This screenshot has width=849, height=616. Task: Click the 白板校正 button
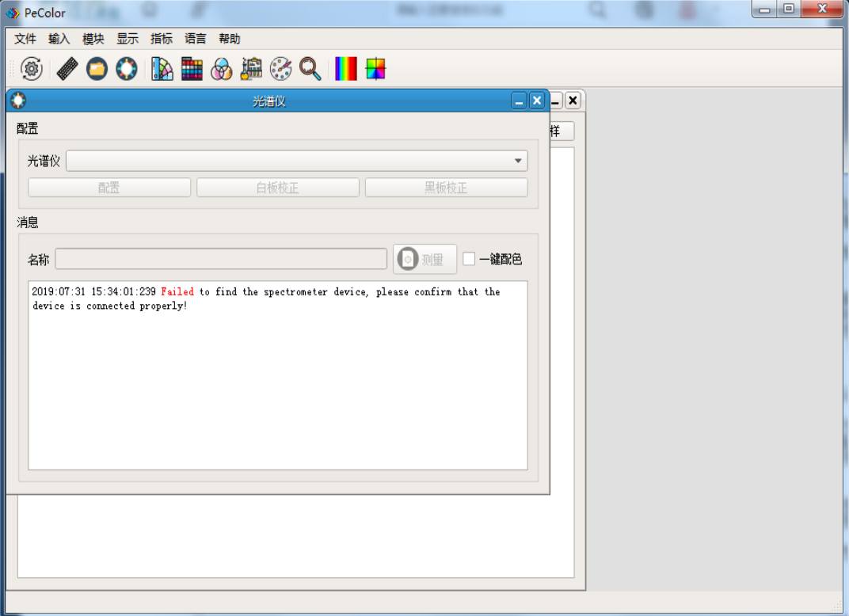(x=278, y=188)
